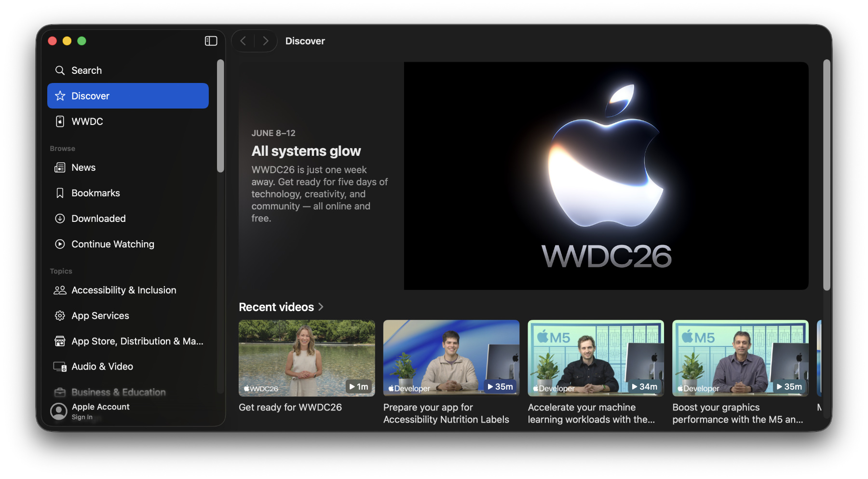This screenshot has width=868, height=479.
Task: Show Bookmarks label in sidebar
Action: [95, 193]
